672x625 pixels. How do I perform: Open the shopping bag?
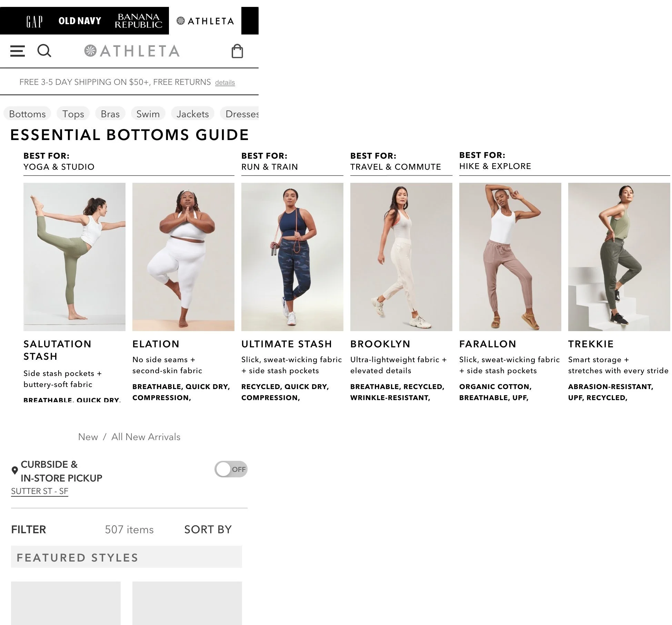pos(237,51)
